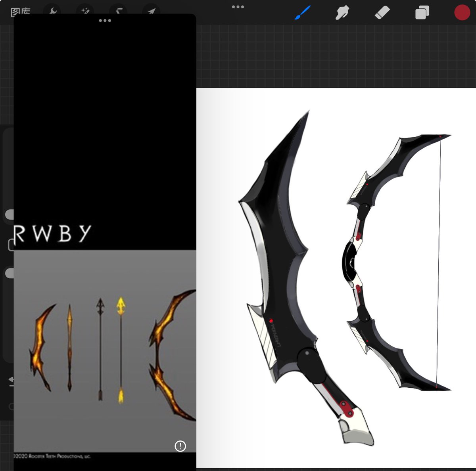Select the Eraser tool

click(x=382, y=13)
